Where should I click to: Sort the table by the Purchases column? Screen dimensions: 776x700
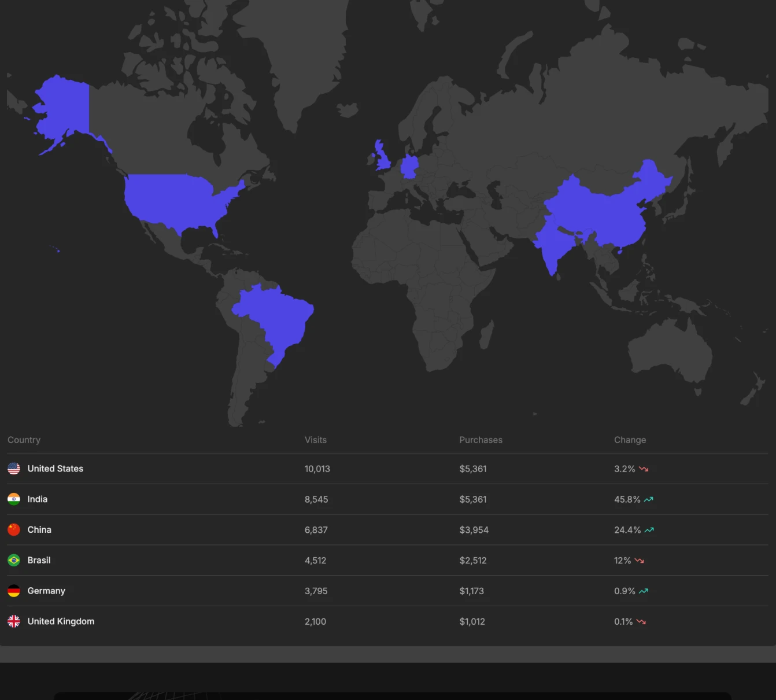pos(481,440)
